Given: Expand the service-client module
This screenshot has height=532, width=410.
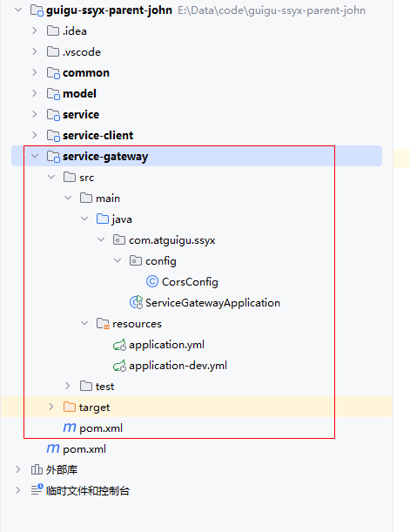Looking at the screenshot, I should (35, 135).
